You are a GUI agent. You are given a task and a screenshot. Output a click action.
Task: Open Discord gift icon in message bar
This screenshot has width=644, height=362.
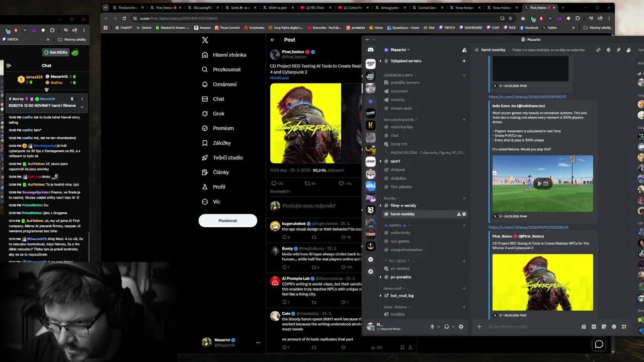[584, 327]
